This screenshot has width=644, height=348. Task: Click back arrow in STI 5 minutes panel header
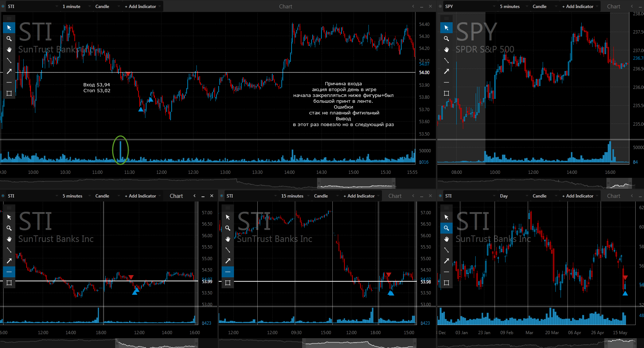click(x=195, y=196)
